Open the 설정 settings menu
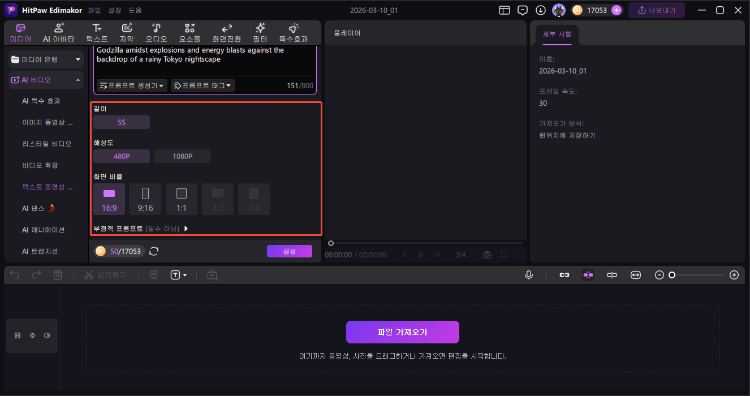Image resolution: width=750 pixels, height=396 pixels. click(115, 10)
